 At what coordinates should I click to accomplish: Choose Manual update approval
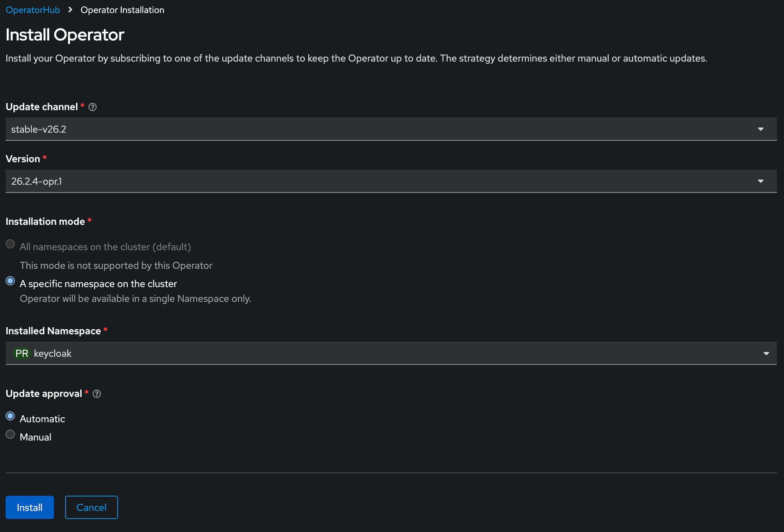pyautogui.click(x=10, y=434)
